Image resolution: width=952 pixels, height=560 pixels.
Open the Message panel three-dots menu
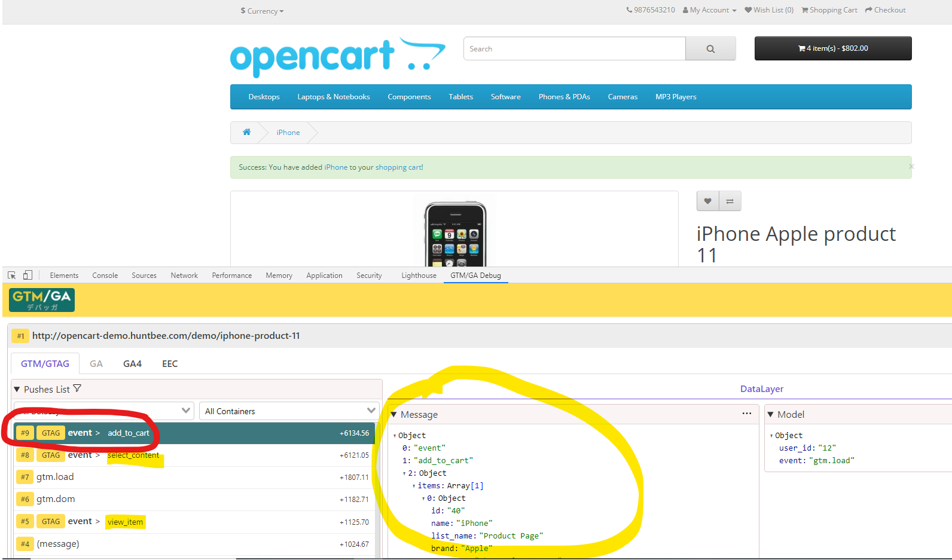tap(747, 414)
